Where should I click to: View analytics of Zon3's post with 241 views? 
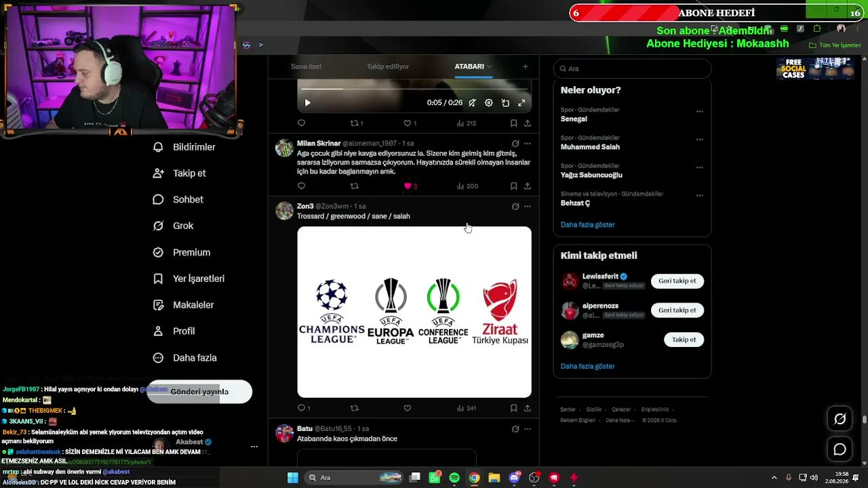coord(467,408)
